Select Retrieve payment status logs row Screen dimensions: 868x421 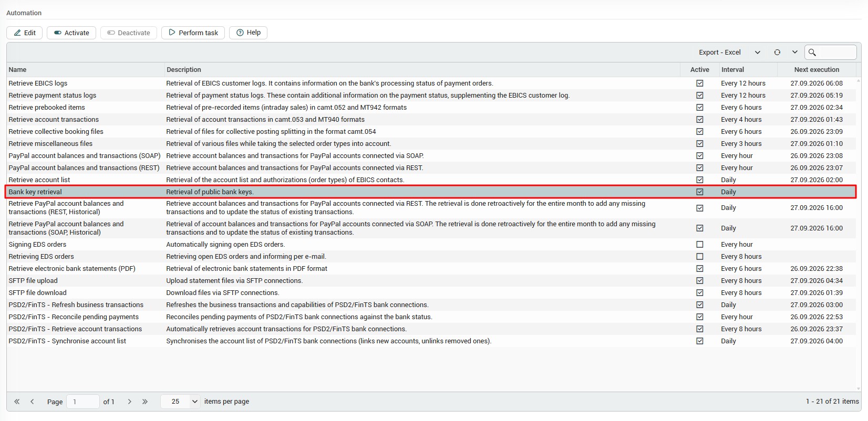[431, 96]
